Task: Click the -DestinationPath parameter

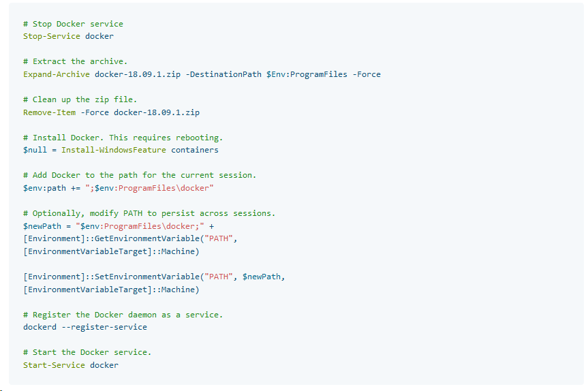Action: [226, 74]
